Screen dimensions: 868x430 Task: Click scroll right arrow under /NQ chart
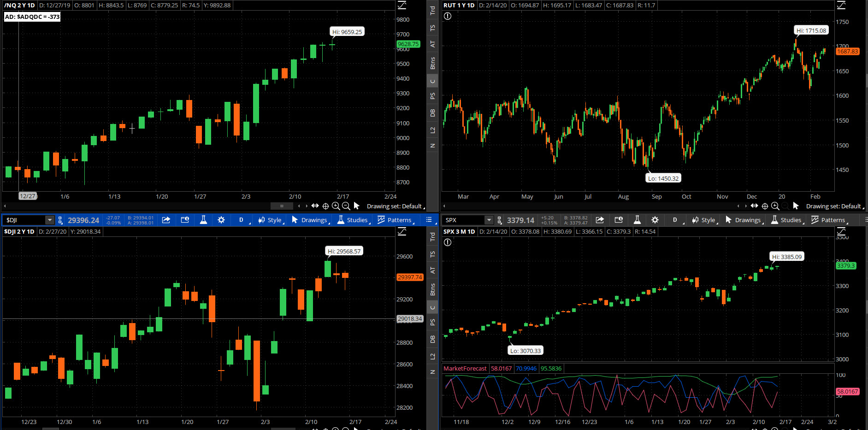click(307, 206)
